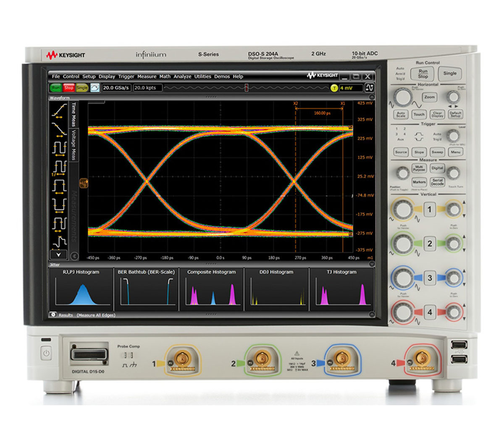Open the BER Bathtub (BER-Scale) thumbnail
Viewport: 504px width, 430px height.
click(147, 289)
